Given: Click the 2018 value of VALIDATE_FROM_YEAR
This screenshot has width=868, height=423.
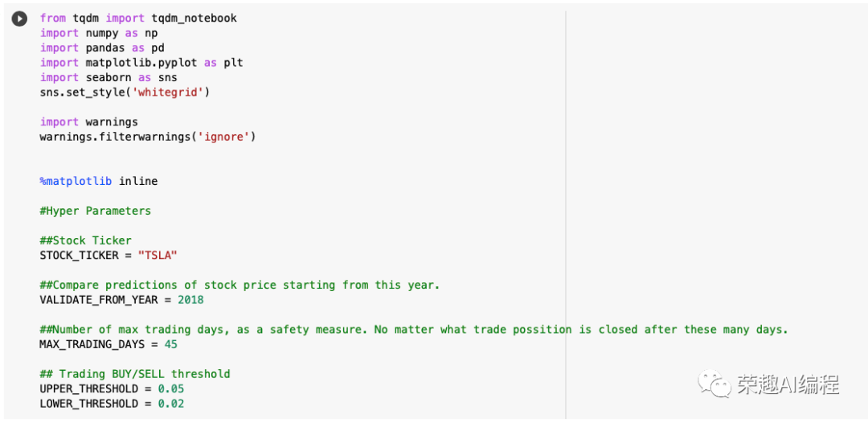Looking at the screenshot, I should [x=190, y=300].
